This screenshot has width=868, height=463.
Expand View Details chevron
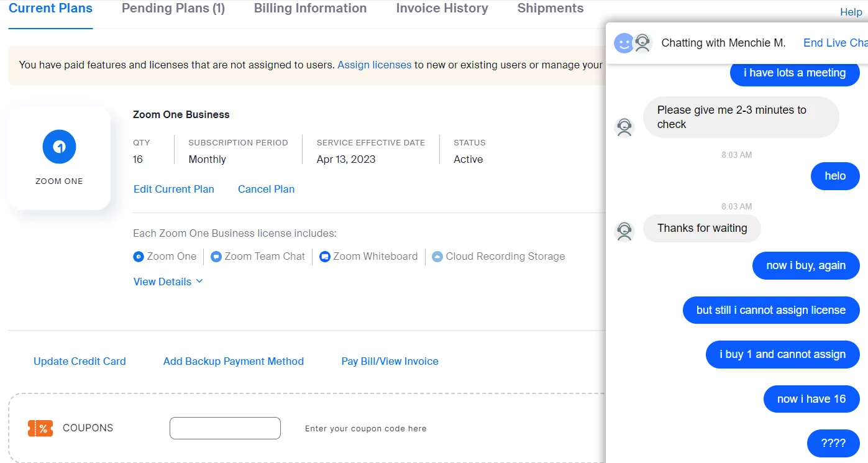pos(199,281)
